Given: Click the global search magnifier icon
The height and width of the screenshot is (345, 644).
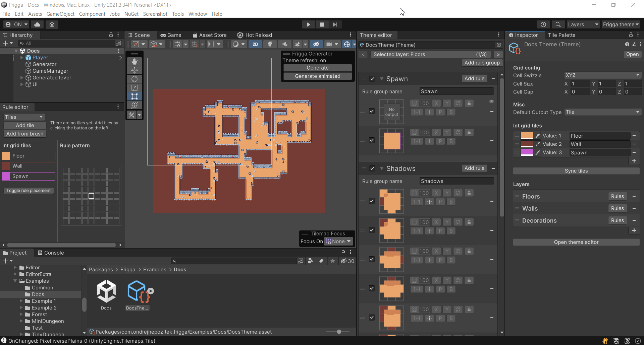Looking at the screenshot, I should pos(558,24).
